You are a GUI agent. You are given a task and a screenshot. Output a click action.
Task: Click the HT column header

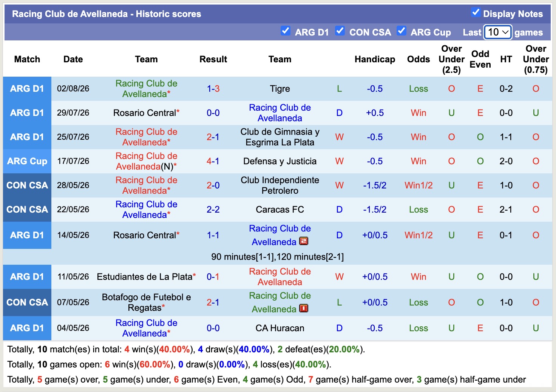point(506,59)
